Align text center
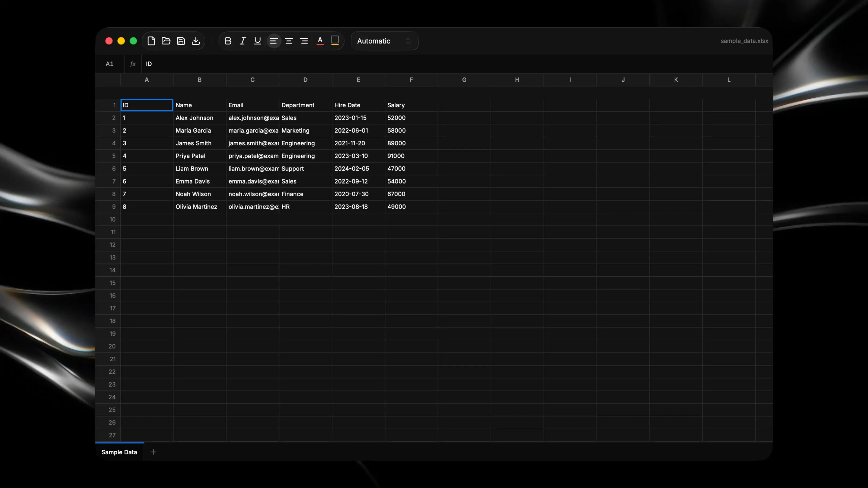The width and height of the screenshot is (868, 488). pyautogui.click(x=289, y=41)
